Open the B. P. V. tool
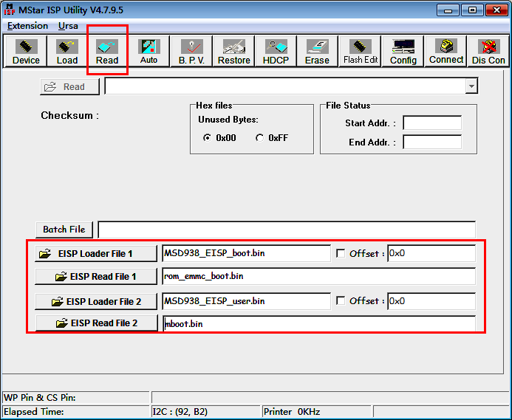This screenshot has width=512, height=420. point(191,52)
